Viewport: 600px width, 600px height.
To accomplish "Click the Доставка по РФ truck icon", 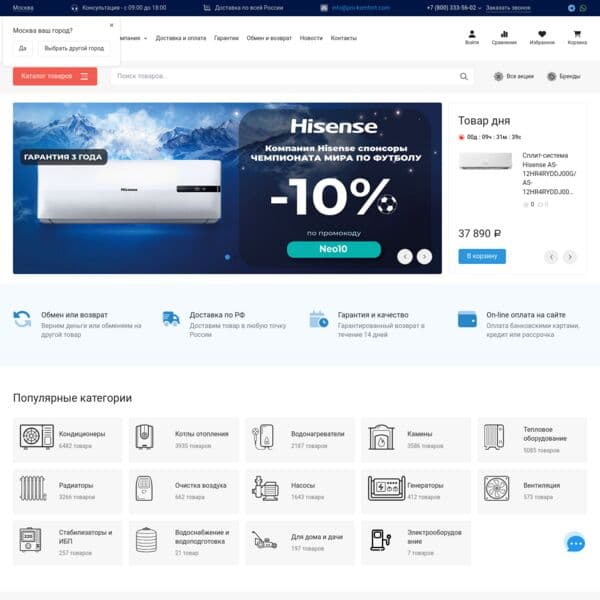I will 171,319.
